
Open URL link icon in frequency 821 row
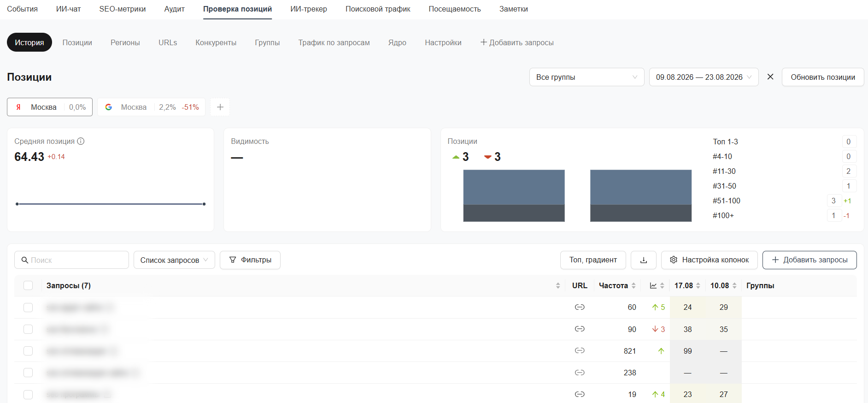[580, 350]
